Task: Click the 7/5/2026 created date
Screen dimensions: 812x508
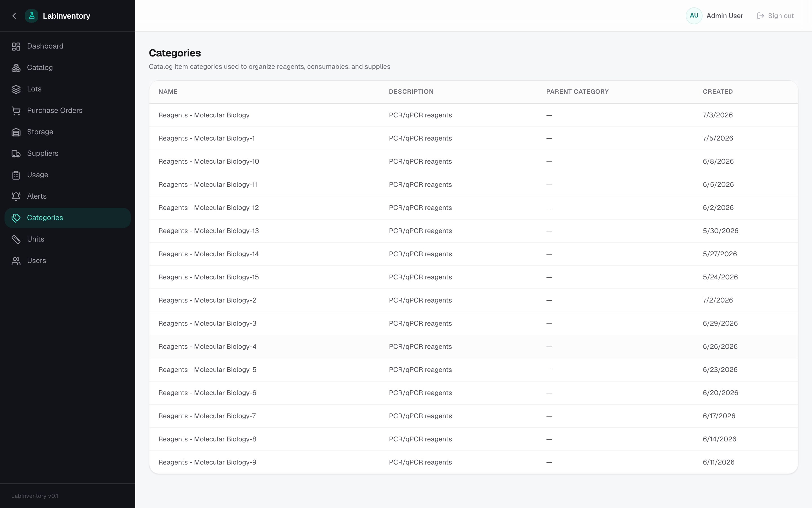Action: tap(718, 138)
